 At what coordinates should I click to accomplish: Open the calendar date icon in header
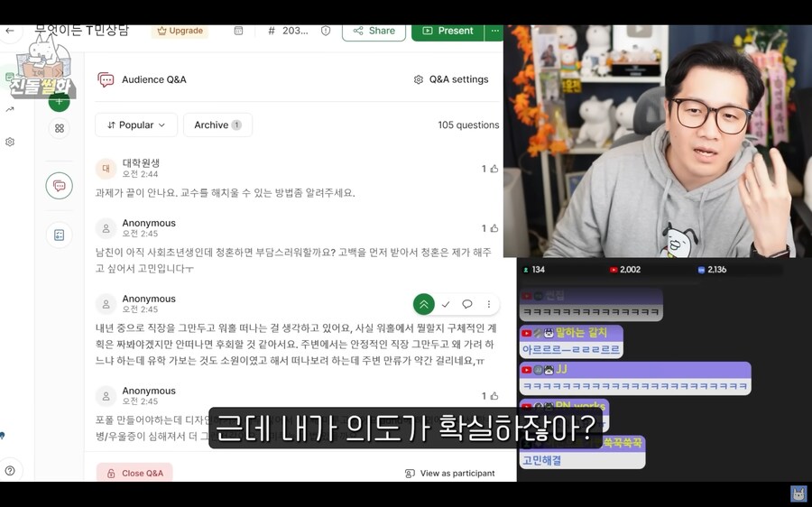pyautogui.click(x=238, y=31)
